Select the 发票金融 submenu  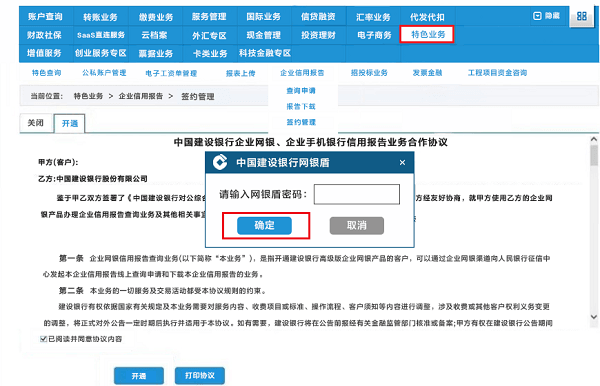click(x=427, y=73)
